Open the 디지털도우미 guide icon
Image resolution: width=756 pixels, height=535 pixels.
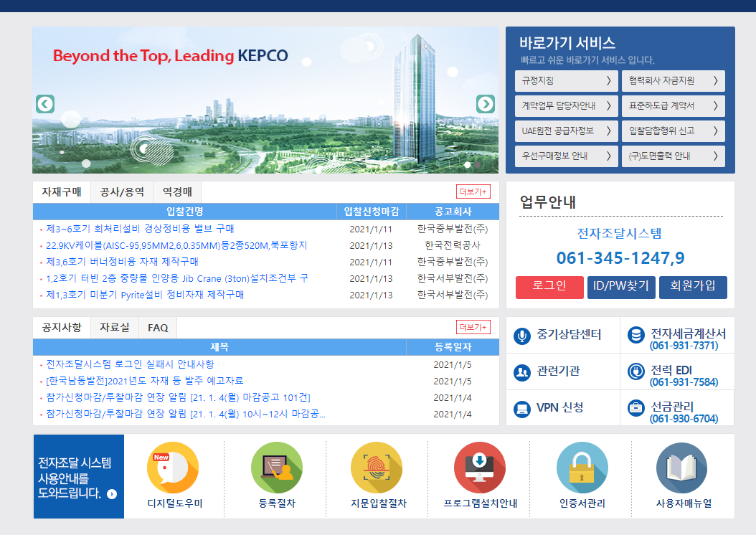(x=173, y=468)
